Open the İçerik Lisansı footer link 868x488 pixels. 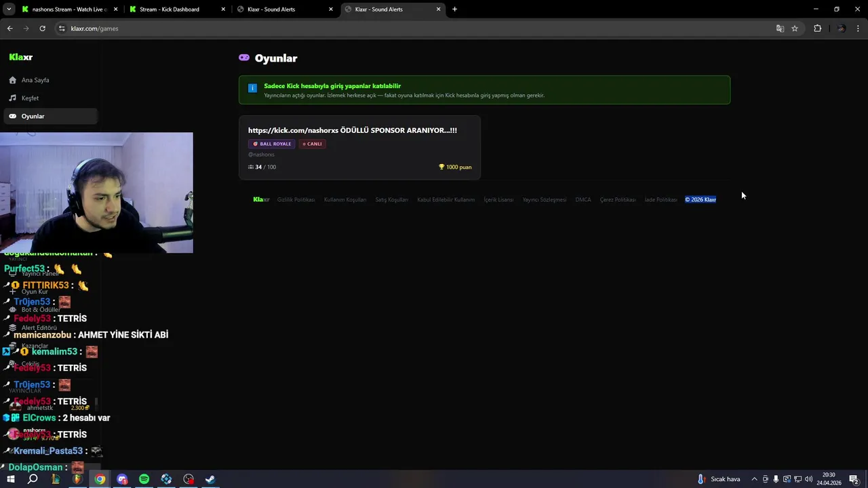[498, 200]
